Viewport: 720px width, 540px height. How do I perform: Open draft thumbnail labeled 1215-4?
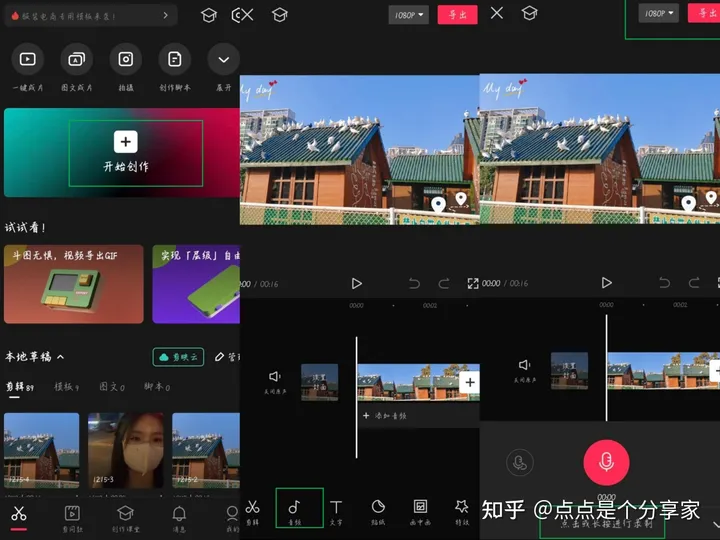42,450
